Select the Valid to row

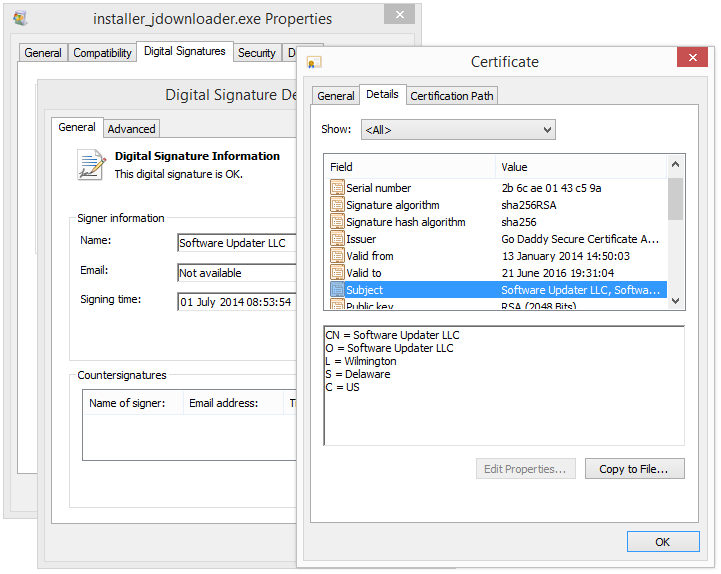[496, 273]
